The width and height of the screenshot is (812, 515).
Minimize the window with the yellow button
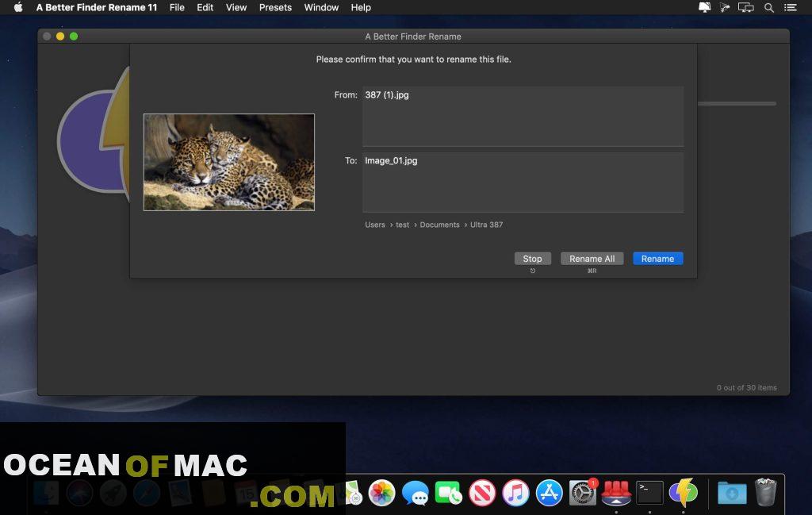(x=60, y=37)
